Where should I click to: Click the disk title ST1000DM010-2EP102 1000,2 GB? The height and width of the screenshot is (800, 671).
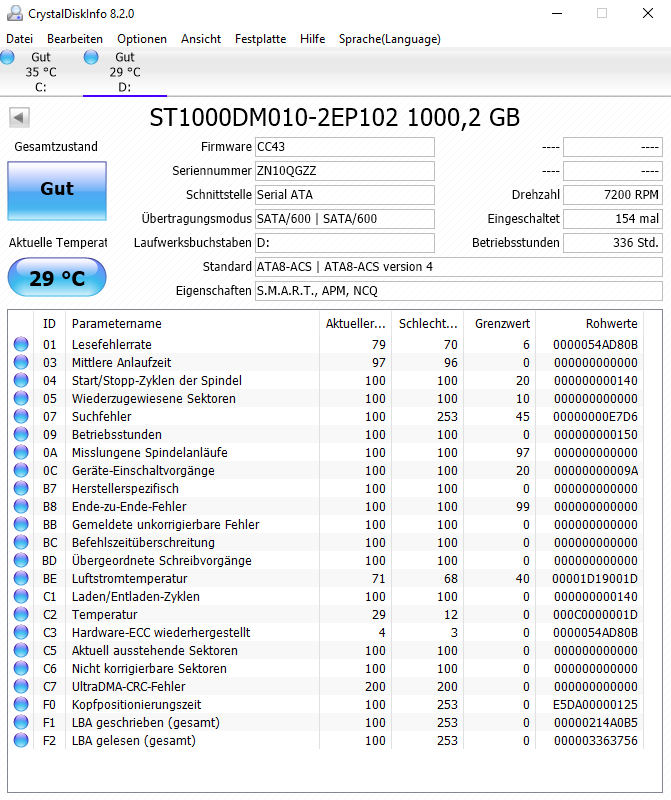pos(335,118)
